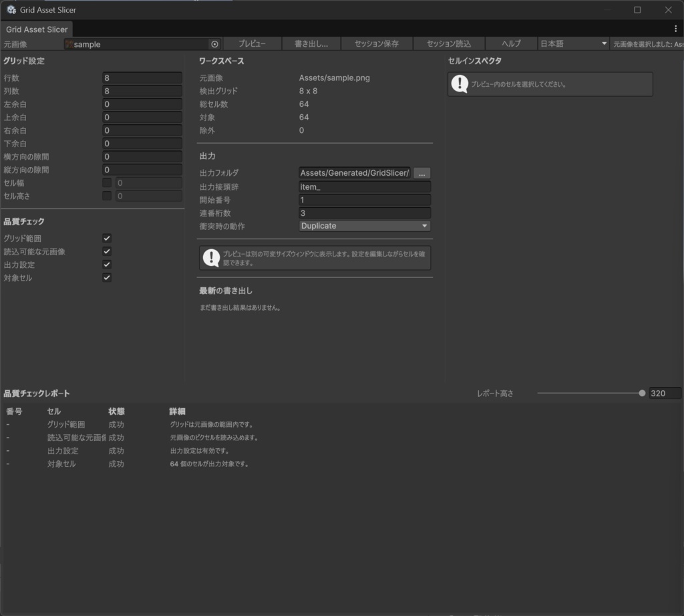Click the exclamation icon in the preview notice box
684x616 pixels.
click(x=211, y=257)
